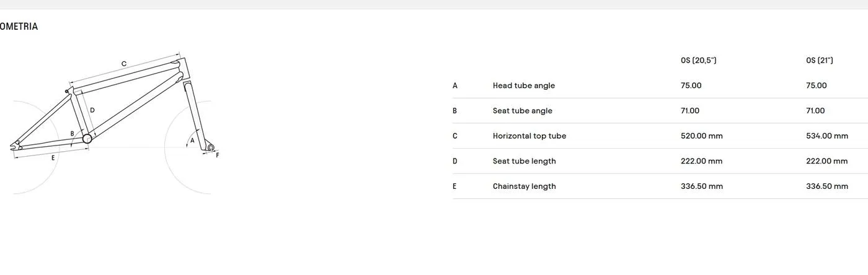Click the 336.50 mm value under OS (21")
Image resolution: width=868 pixels, height=275 pixels.
[x=827, y=186]
